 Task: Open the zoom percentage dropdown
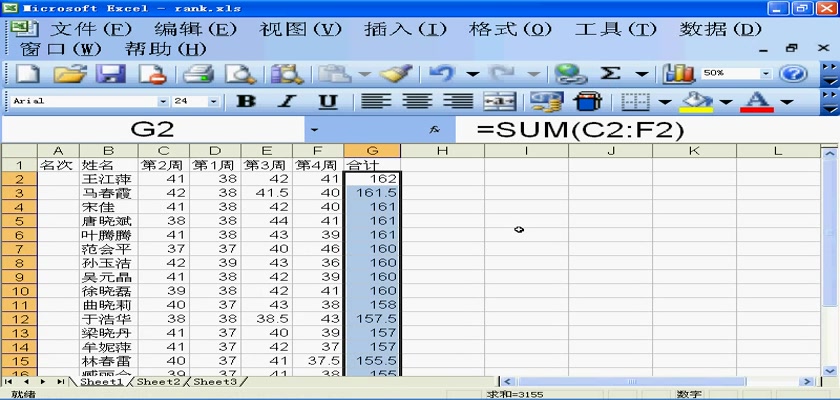click(x=766, y=73)
